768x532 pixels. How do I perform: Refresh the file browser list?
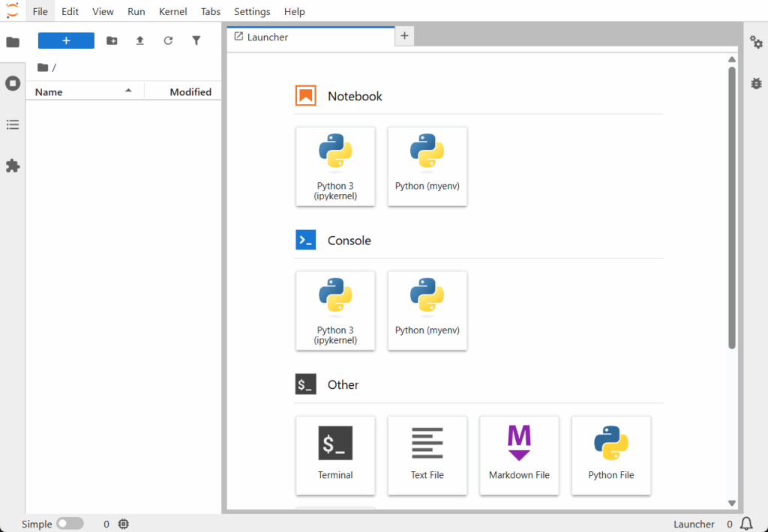point(168,40)
